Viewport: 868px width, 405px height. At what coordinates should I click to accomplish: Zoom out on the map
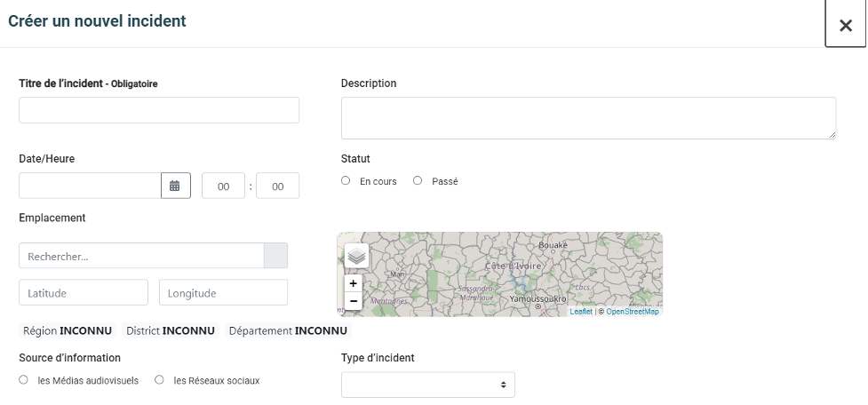(354, 301)
